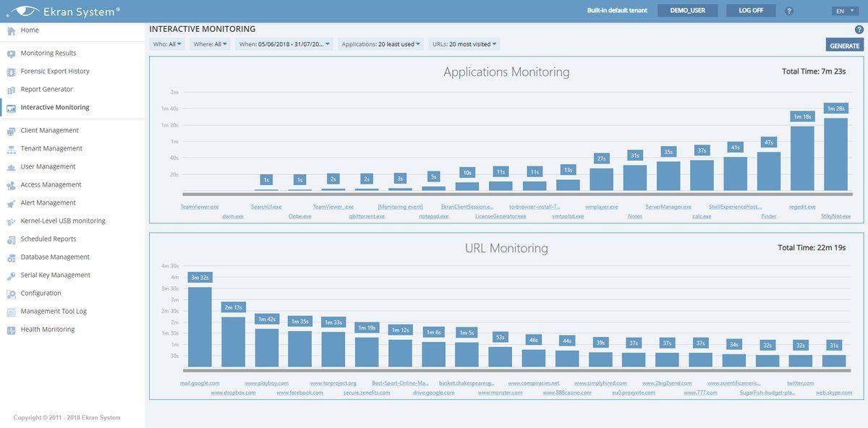Click the Tenant Management icon
The image size is (868, 428).
(x=11, y=149)
